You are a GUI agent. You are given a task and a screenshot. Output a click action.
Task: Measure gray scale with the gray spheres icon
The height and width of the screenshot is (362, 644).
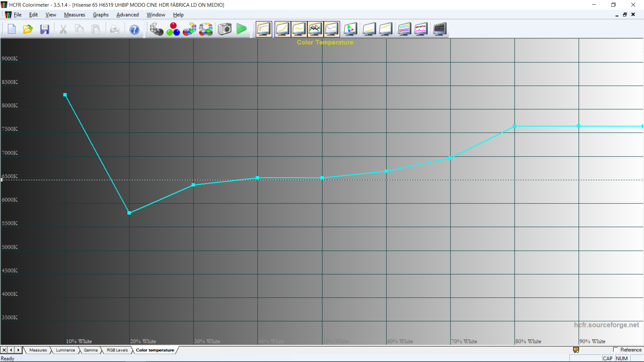point(156,29)
